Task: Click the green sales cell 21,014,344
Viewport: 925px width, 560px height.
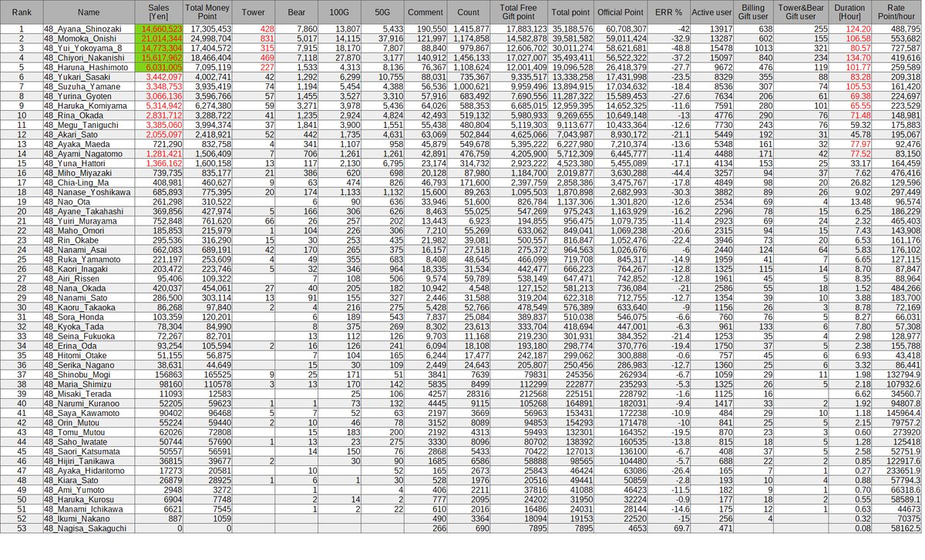Action: pos(158,38)
